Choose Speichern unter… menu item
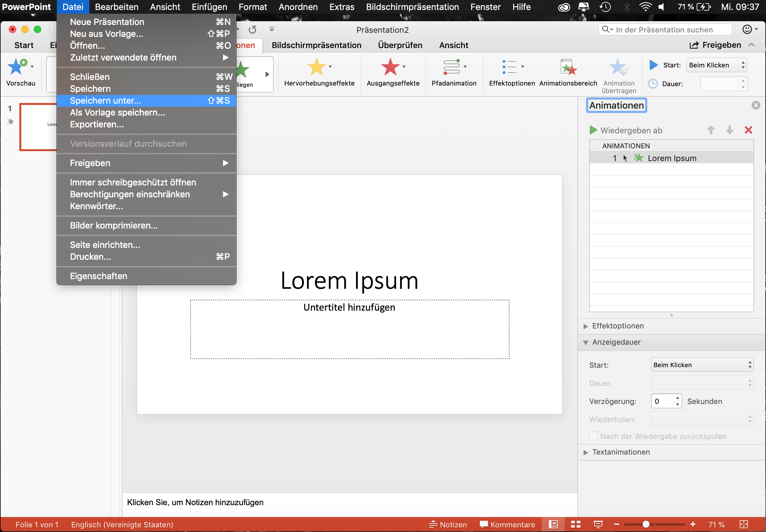 (x=147, y=101)
